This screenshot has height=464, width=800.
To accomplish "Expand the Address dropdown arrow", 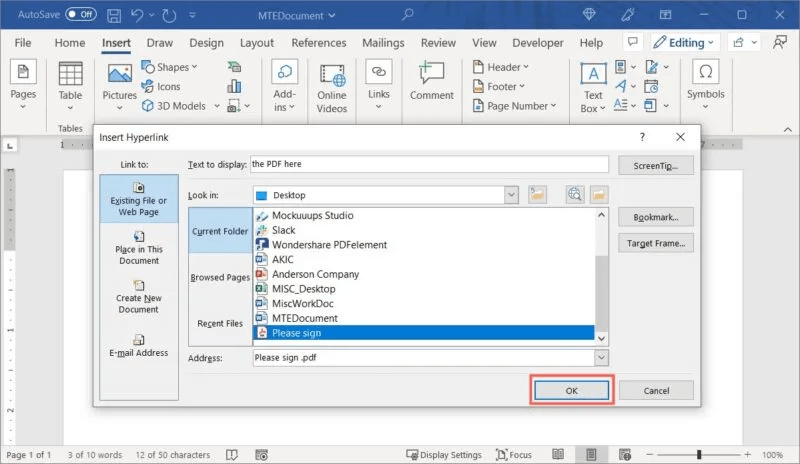I will point(601,358).
